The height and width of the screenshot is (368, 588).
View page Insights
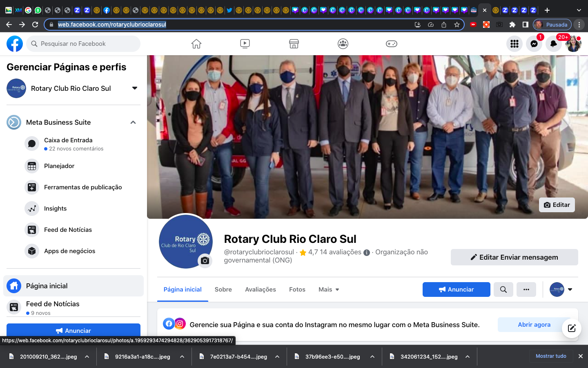click(55, 209)
